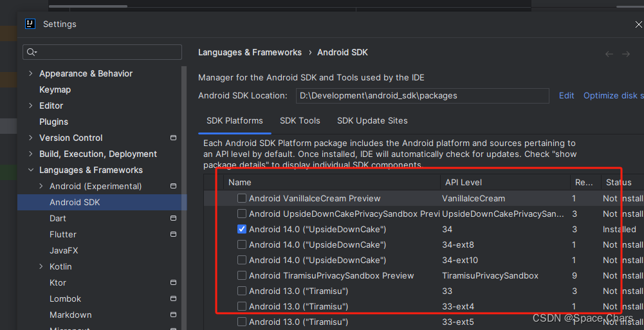The width and height of the screenshot is (644, 330).
Task: Click API level cell VanillaIceCream
Action: [474, 199]
